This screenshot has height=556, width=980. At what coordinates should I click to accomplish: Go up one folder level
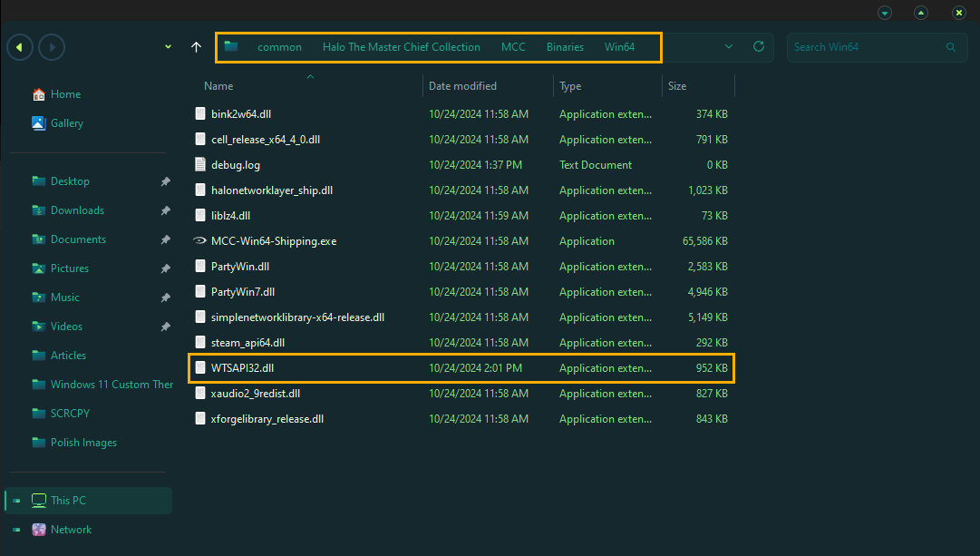[x=196, y=47]
